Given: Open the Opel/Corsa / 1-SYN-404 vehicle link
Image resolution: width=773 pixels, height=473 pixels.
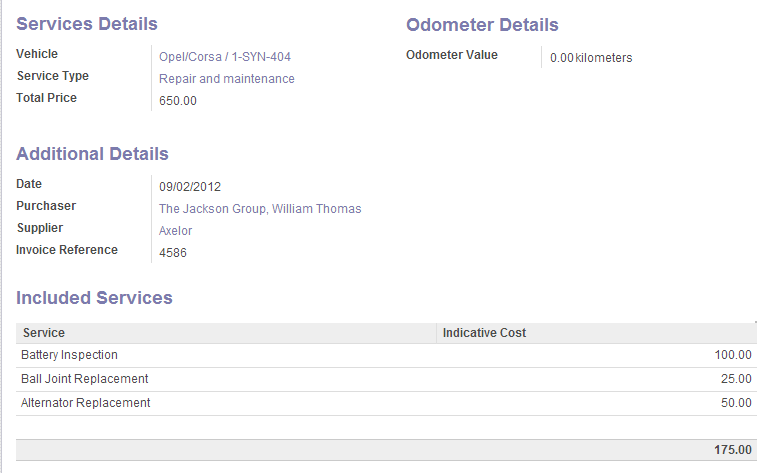Looking at the screenshot, I should point(225,57).
